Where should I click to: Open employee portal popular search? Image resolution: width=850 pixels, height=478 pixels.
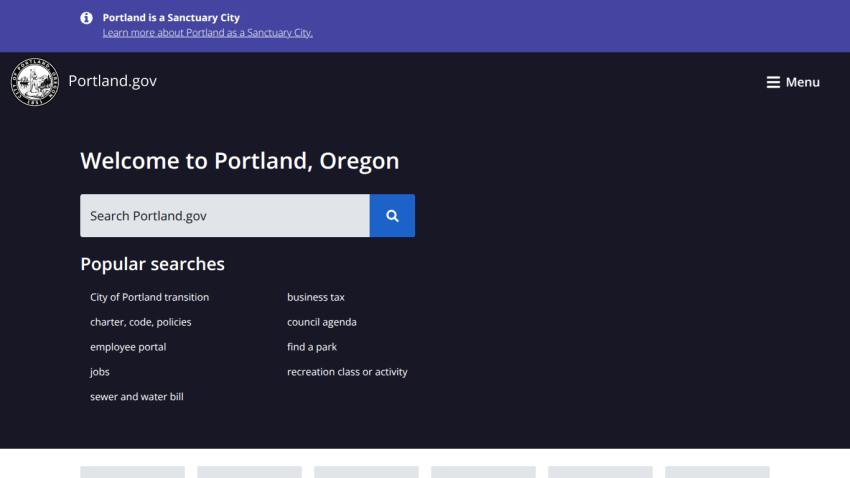128,347
